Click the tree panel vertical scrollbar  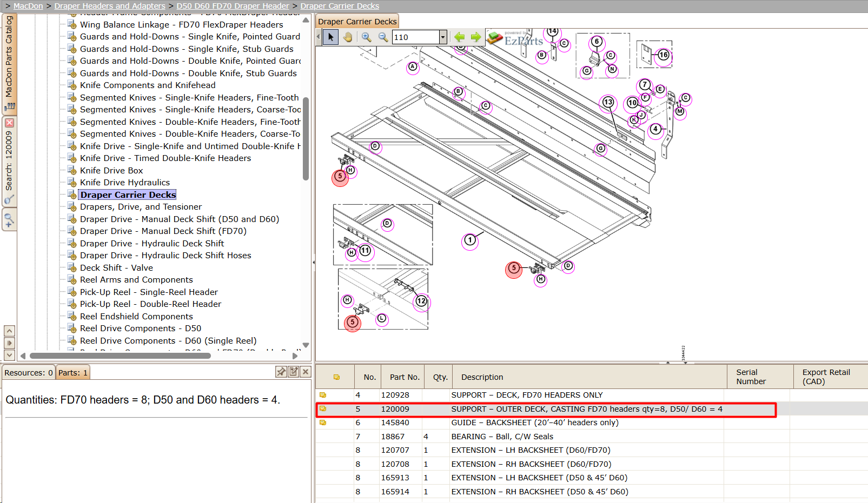[306, 139]
